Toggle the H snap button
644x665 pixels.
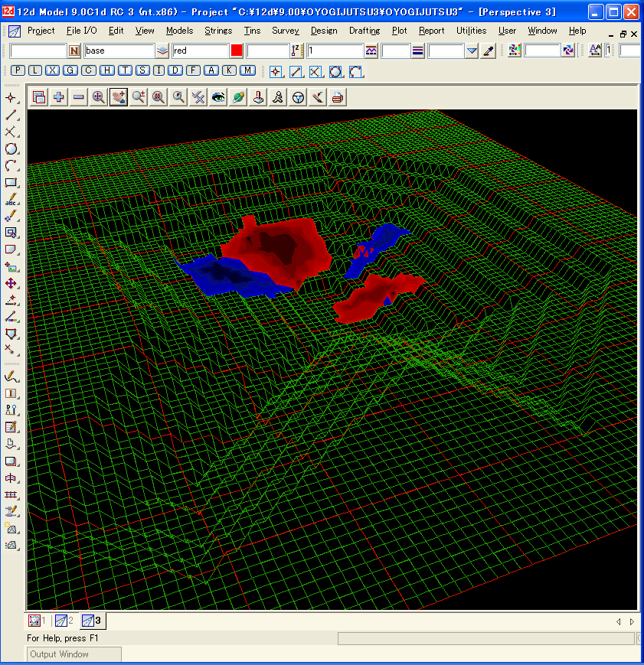(x=107, y=70)
